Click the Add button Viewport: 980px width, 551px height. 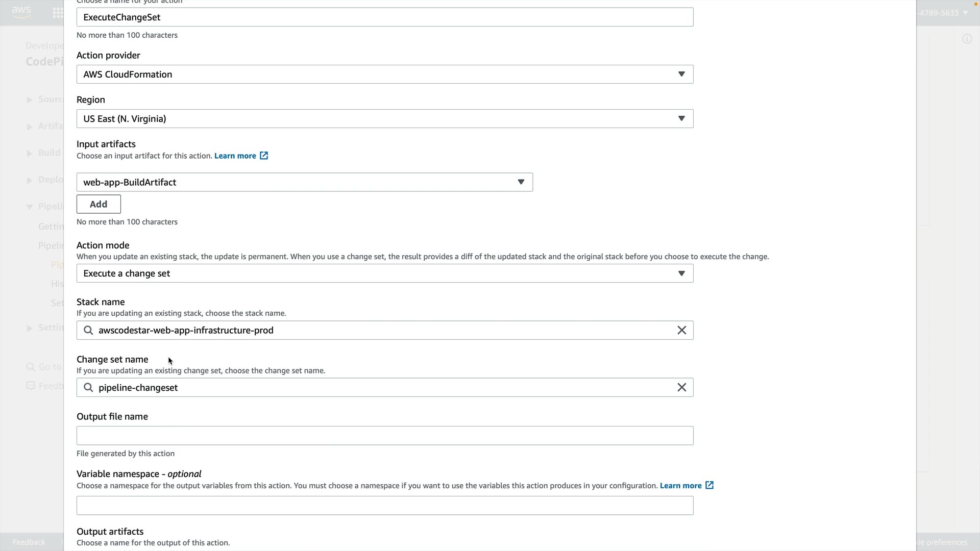99,204
